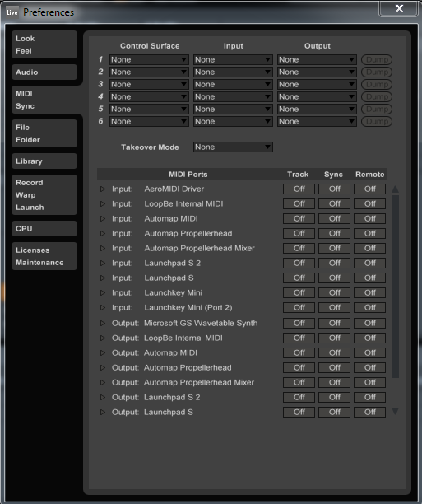Expand the AeroMIDI Driver input port
The width and height of the screenshot is (422, 504).
[103, 189]
